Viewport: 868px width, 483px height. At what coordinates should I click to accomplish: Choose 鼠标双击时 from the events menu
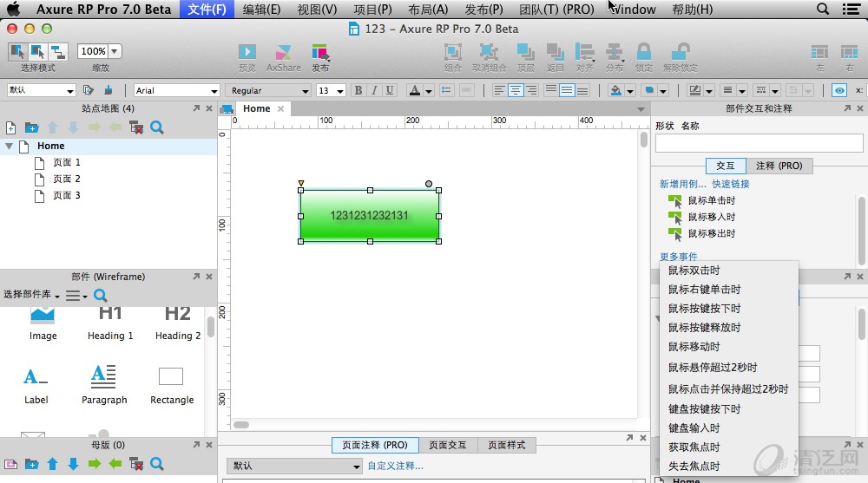tap(694, 271)
